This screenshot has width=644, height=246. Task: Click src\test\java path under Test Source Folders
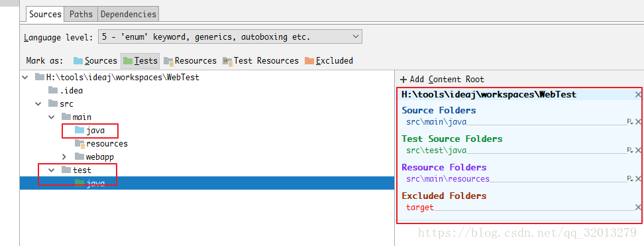[x=436, y=150]
